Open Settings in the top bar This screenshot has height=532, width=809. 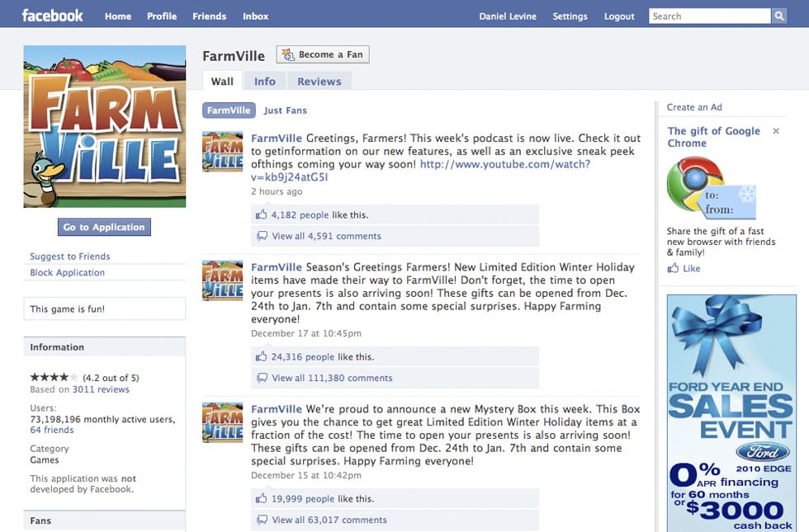tap(570, 16)
